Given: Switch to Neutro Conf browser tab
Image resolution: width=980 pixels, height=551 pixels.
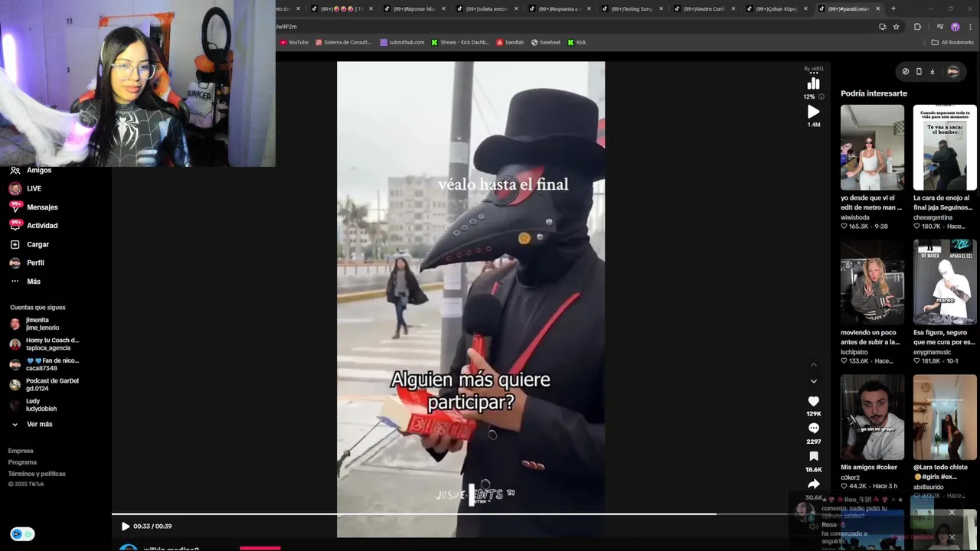Looking at the screenshot, I should (703, 8).
